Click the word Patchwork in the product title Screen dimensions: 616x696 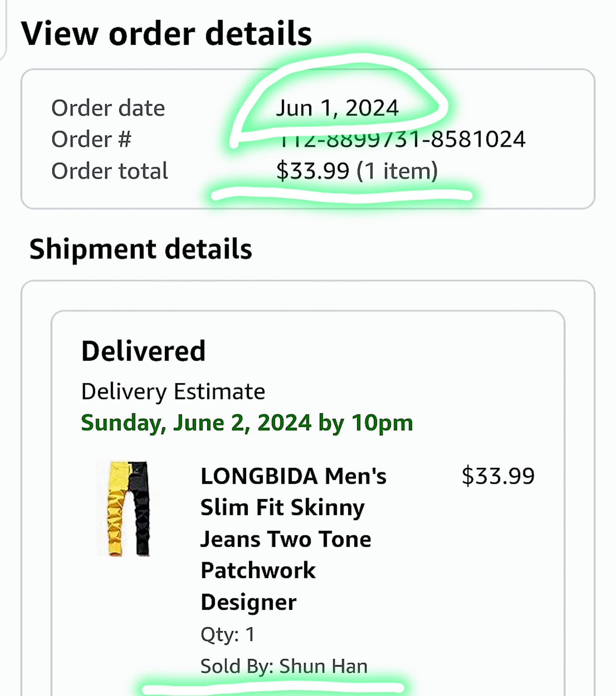(258, 570)
